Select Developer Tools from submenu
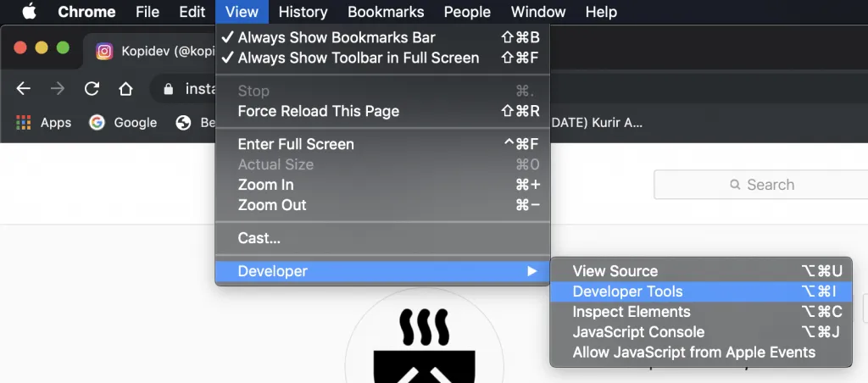868x383 pixels. tap(627, 291)
